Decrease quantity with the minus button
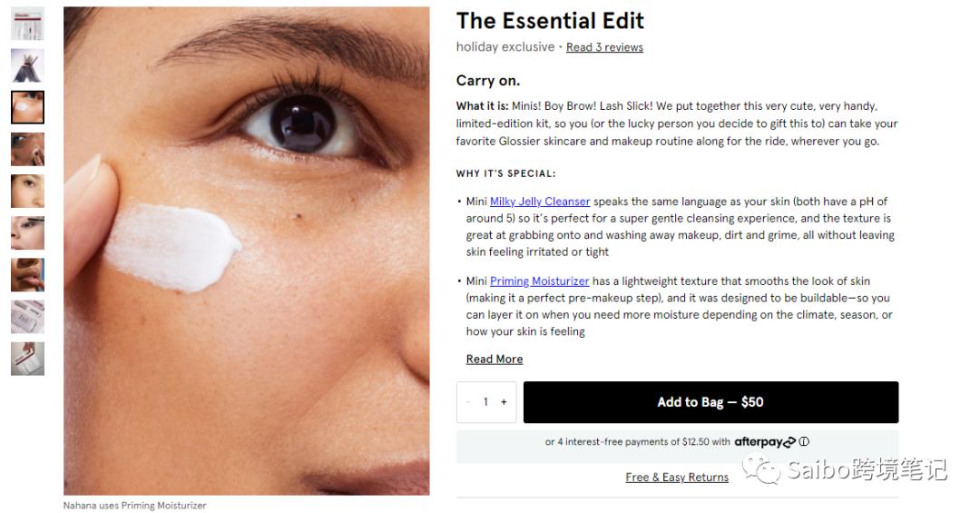This screenshot has width=980, height=513. 468,402
